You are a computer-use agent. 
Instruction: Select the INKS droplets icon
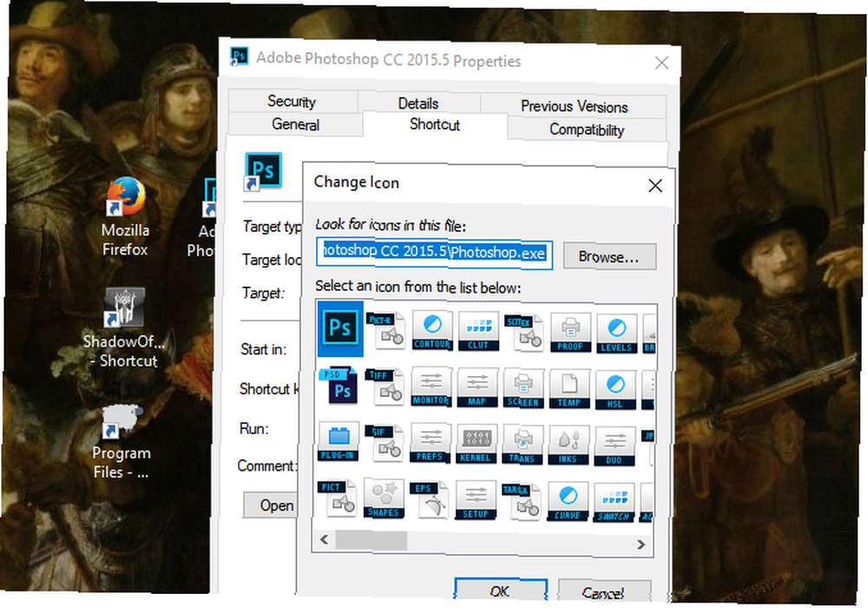[568, 446]
